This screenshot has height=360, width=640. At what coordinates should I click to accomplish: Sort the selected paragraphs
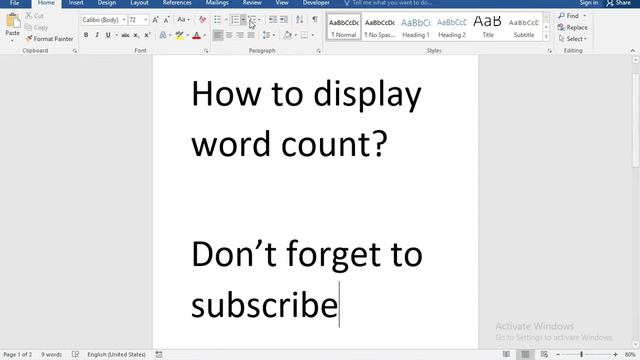(x=300, y=20)
